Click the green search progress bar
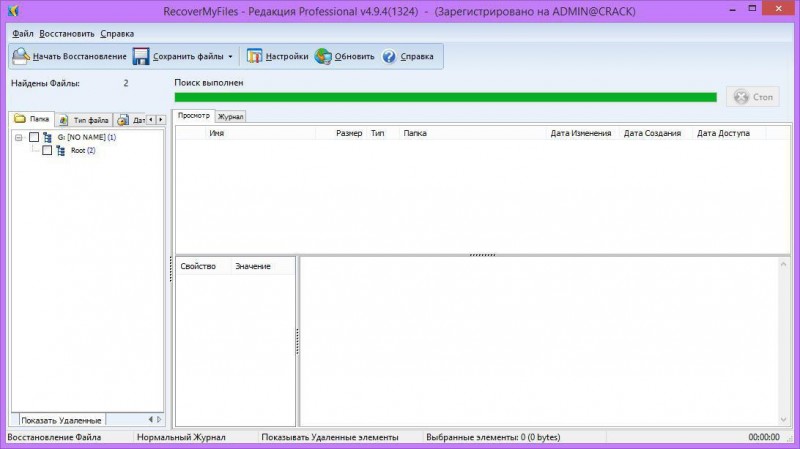 click(445, 97)
